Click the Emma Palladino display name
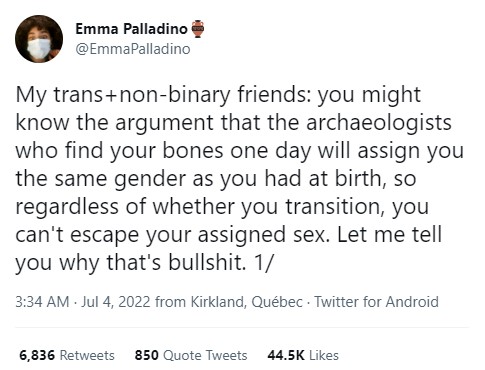This screenshot has width=485, height=370. 131,29
